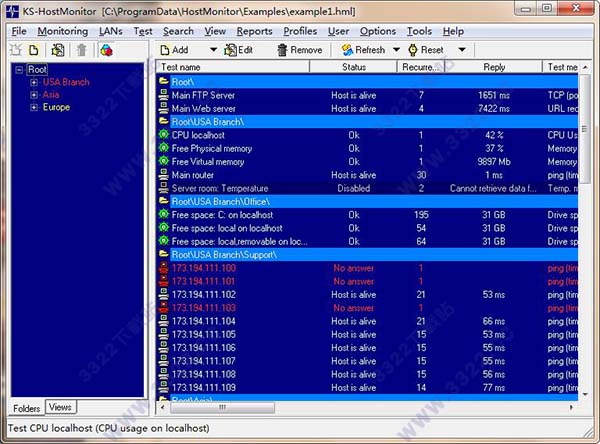Click the host icon of Main FTP Server

(x=164, y=95)
